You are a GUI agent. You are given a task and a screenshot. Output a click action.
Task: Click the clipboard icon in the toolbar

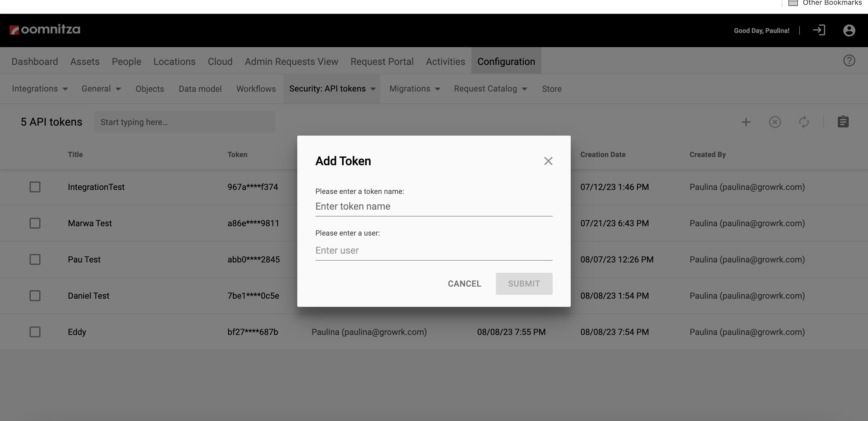(x=843, y=122)
